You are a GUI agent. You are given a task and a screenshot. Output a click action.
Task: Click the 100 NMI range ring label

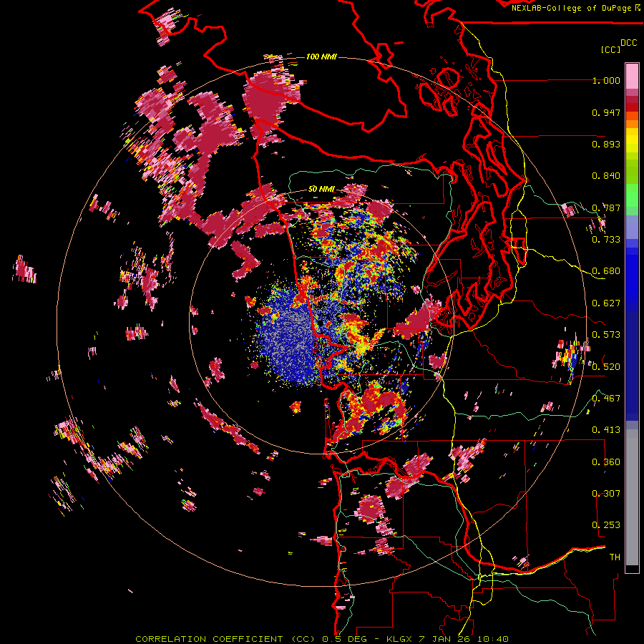tap(321, 57)
